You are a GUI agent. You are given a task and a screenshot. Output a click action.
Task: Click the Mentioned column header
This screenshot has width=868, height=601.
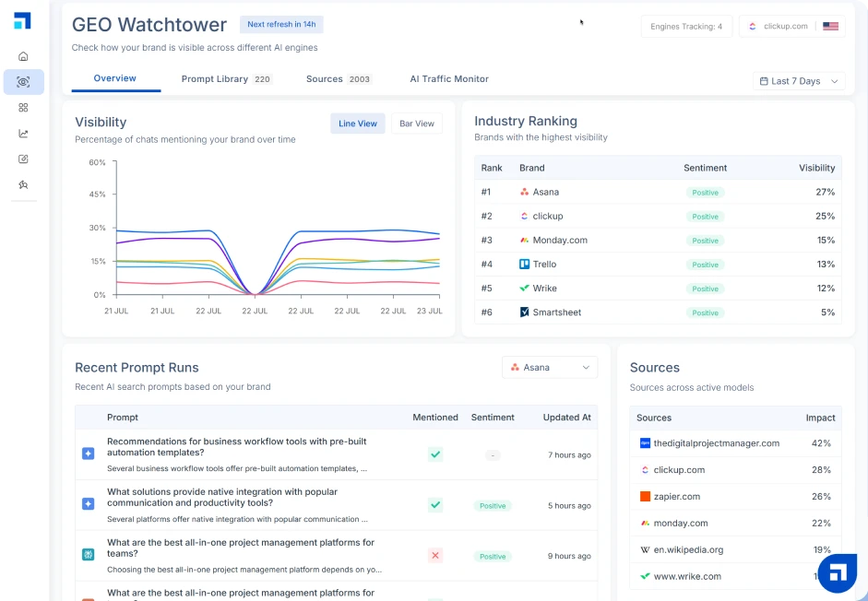pos(435,418)
